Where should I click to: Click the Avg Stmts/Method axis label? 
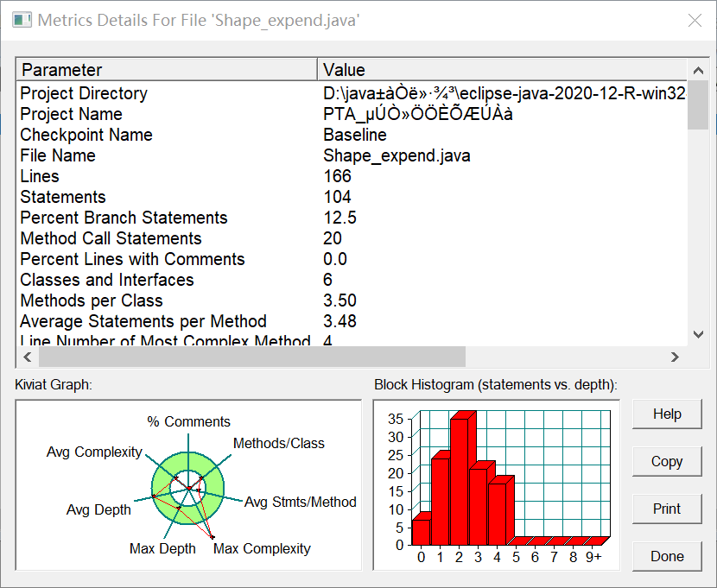pos(301,502)
